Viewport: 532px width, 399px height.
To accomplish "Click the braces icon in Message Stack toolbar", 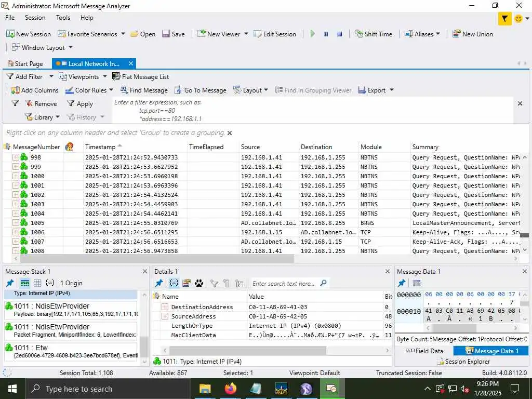I will [x=50, y=283].
